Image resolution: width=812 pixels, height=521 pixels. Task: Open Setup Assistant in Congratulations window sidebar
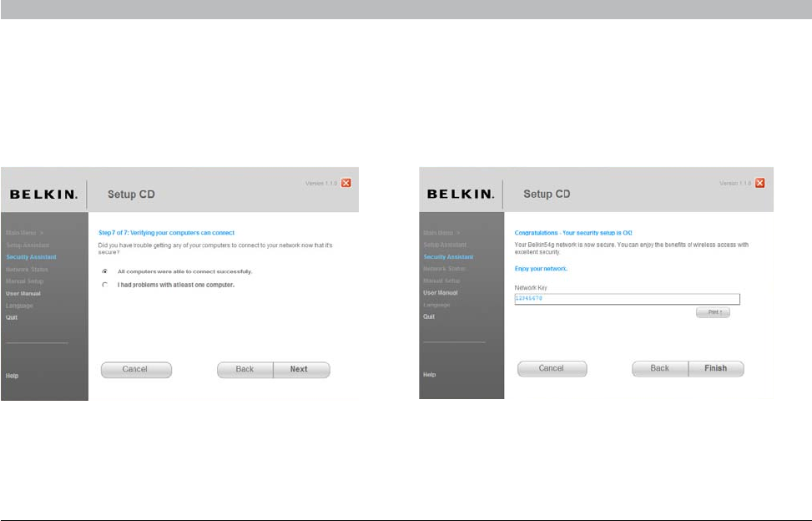tap(445, 245)
